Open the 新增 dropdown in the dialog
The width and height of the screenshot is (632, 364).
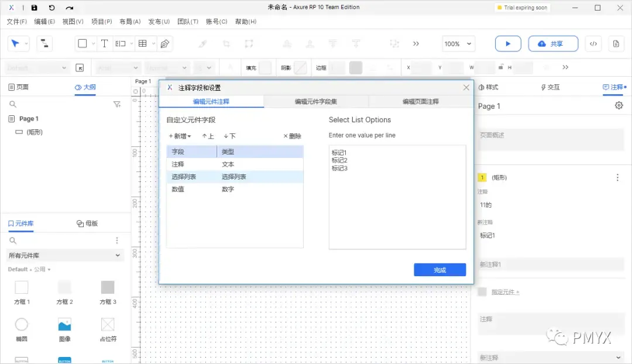(x=180, y=136)
